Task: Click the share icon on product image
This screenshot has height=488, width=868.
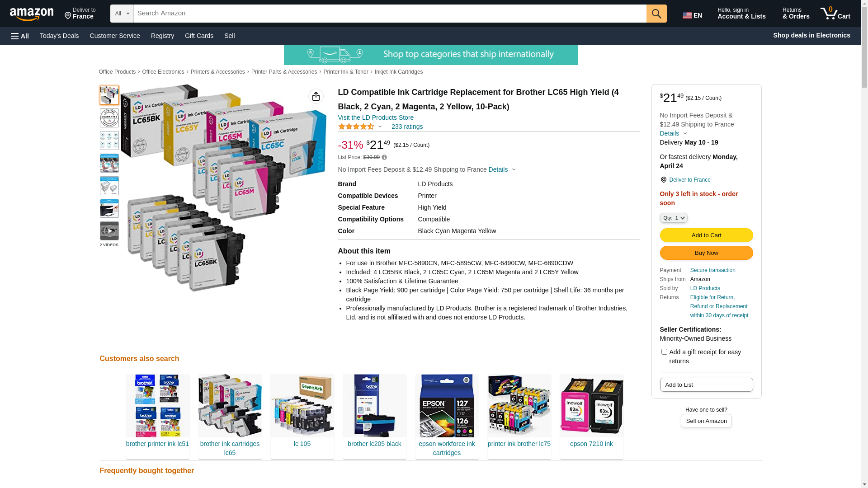Action: click(x=316, y=96)
